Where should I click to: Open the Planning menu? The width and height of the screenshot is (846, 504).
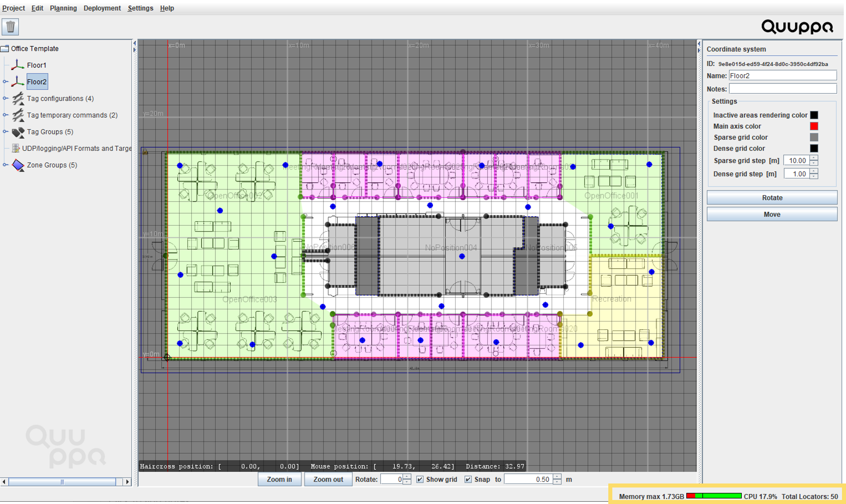click(63, 8)
